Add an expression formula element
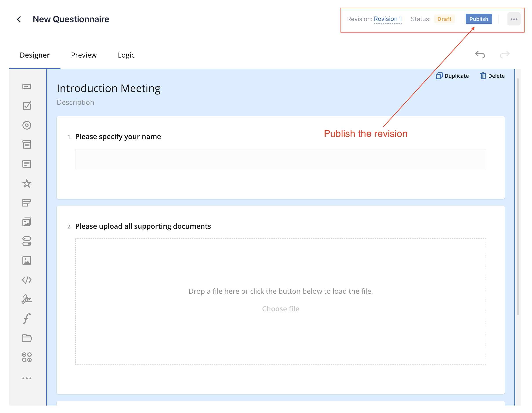 point(27,318)
